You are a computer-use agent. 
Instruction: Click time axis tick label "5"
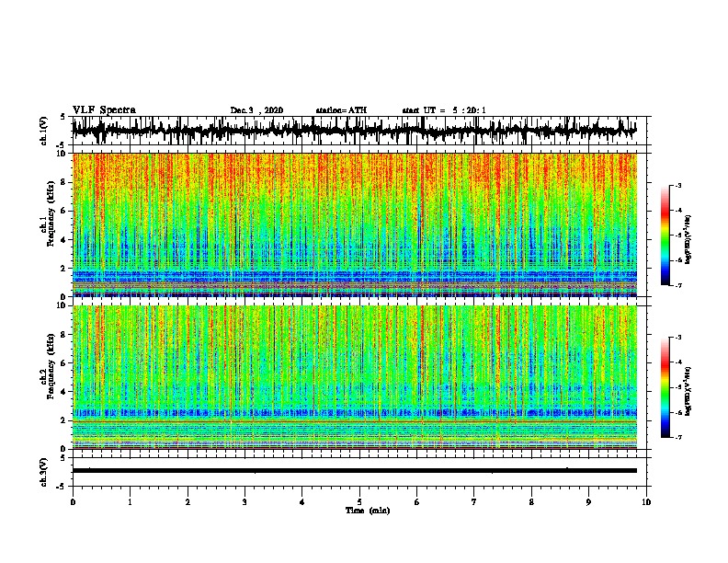click(x=359, y=502)
